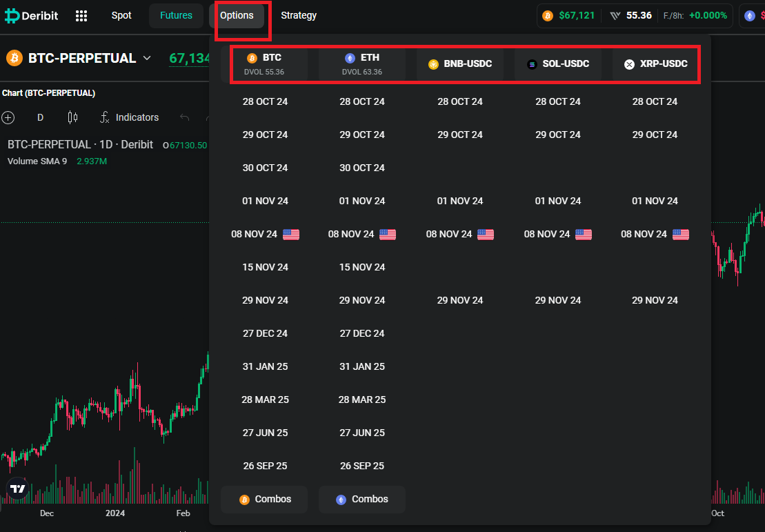
Task: Add symbol with chart plus icon
Action: [x=8, y=117]
